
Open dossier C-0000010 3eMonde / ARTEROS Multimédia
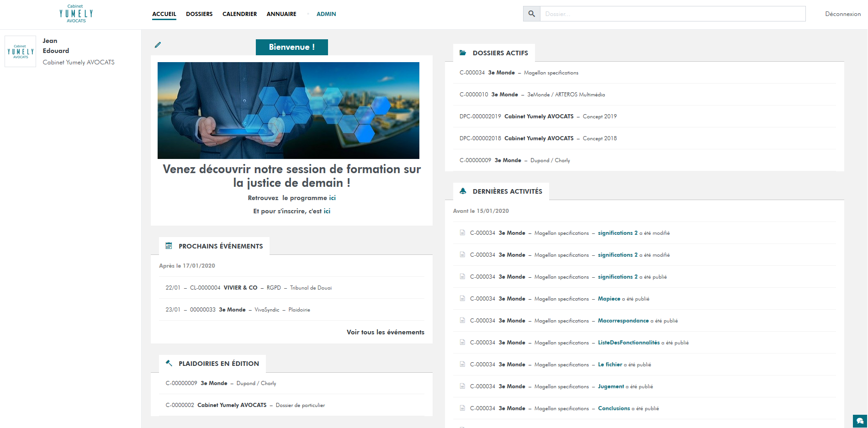(645, 95)
